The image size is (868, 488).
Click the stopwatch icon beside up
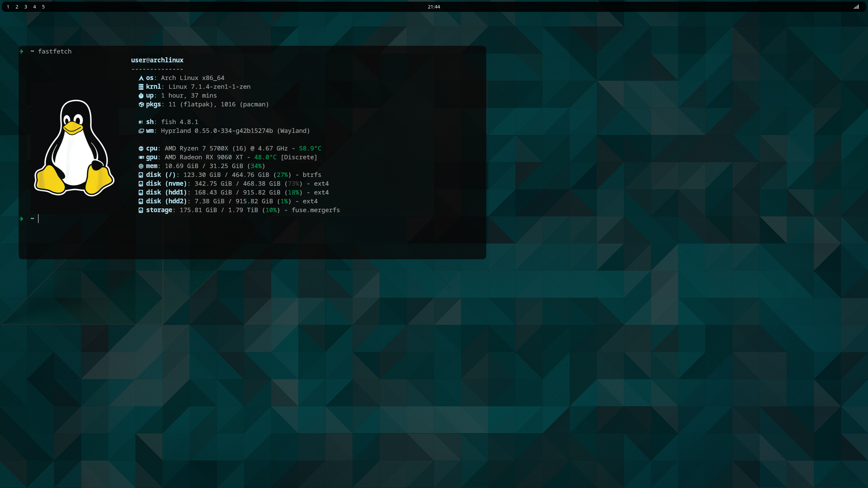(x=141, y=96)
